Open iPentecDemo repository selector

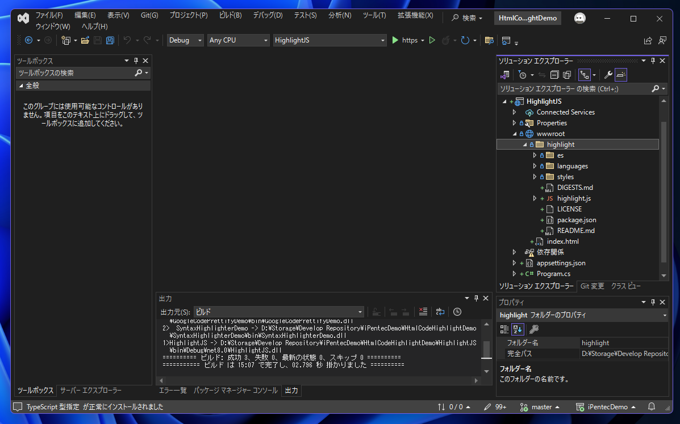605,407
